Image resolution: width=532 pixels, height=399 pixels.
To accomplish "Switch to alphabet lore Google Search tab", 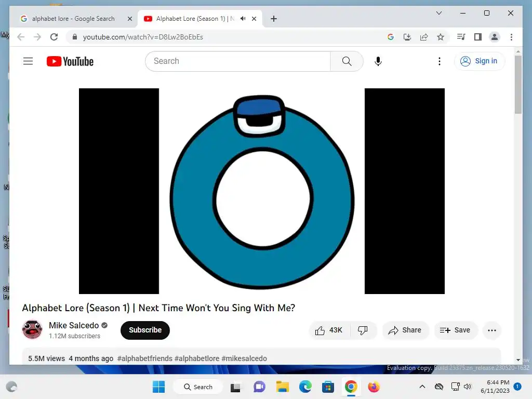I will tap(73, 19).
